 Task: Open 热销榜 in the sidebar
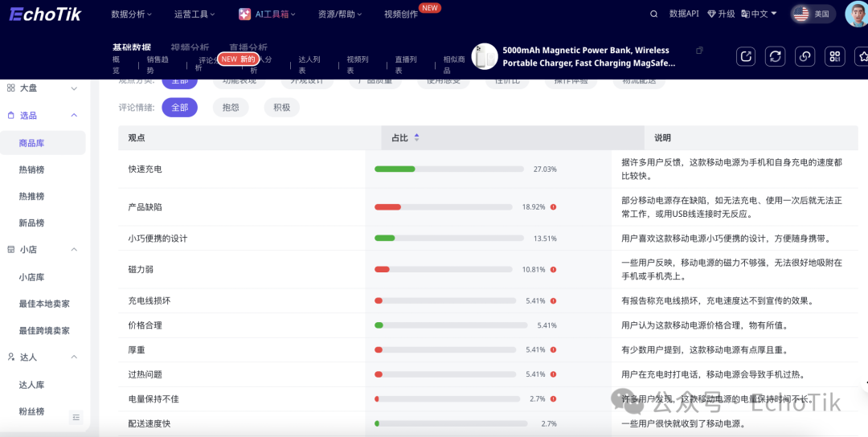point(31,169)
